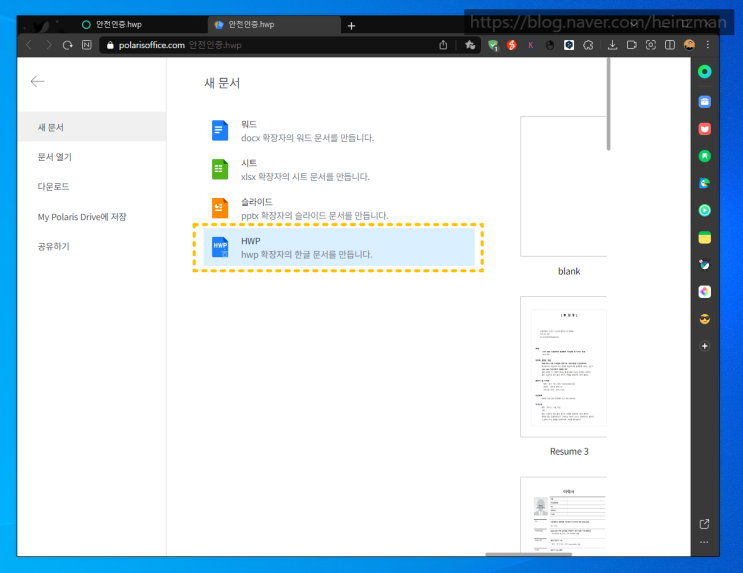
Task: Click the share icon in address bar
Action: (443, 45)
